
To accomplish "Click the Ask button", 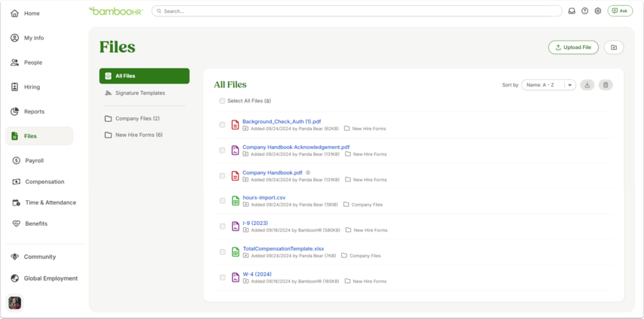I will click(620, 11).
